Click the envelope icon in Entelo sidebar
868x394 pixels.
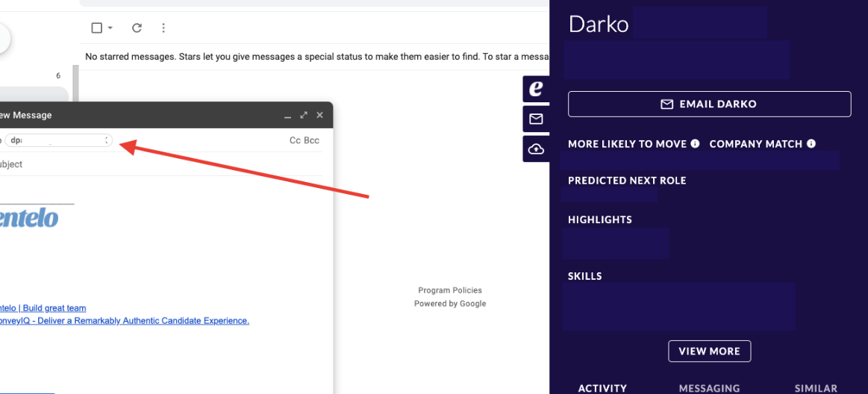coord(536,119)
